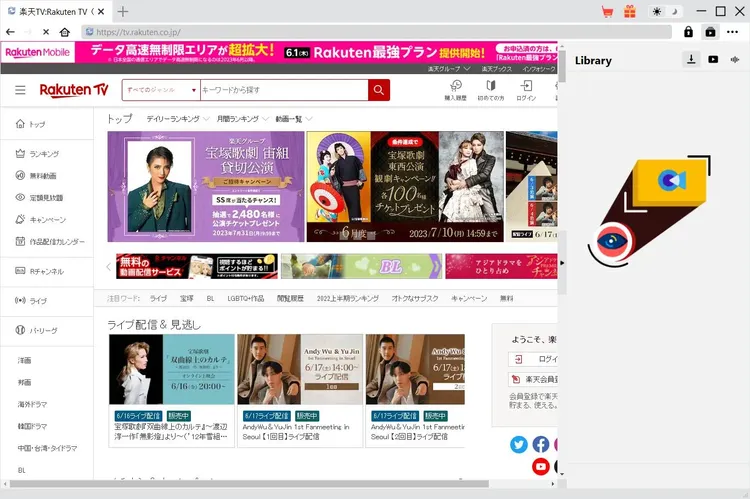Collapse the Library side panel arrow

561,262
